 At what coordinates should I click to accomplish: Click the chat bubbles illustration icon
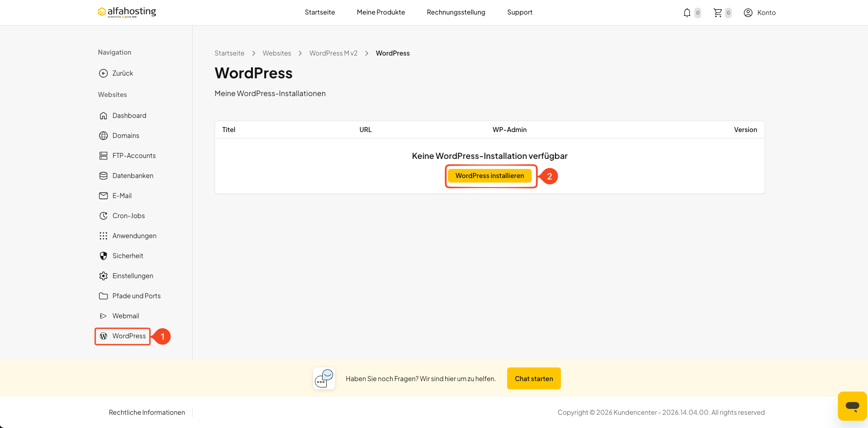tap(324, 378)
